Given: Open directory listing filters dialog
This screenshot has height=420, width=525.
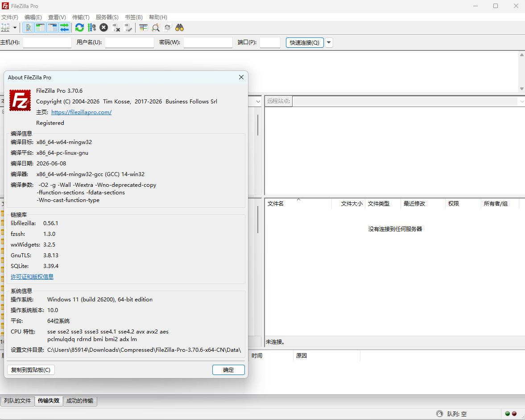Looking at the screenshot, I should coord(143,28).
